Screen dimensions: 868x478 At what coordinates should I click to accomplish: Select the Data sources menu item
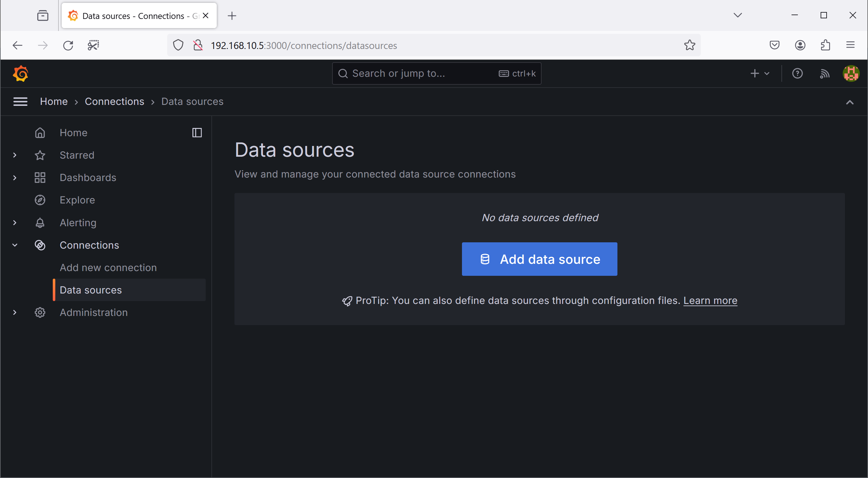point(91,290)
